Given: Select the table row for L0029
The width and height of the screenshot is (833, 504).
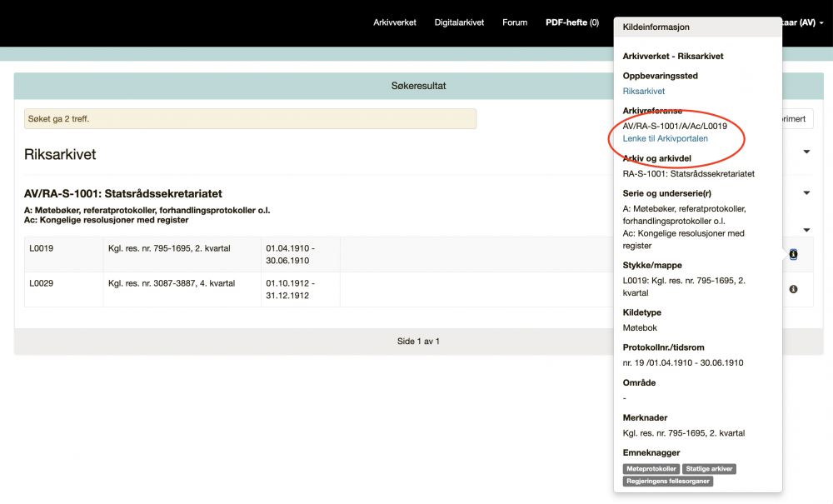Looking at the screenshot, I should coord(333,289).
